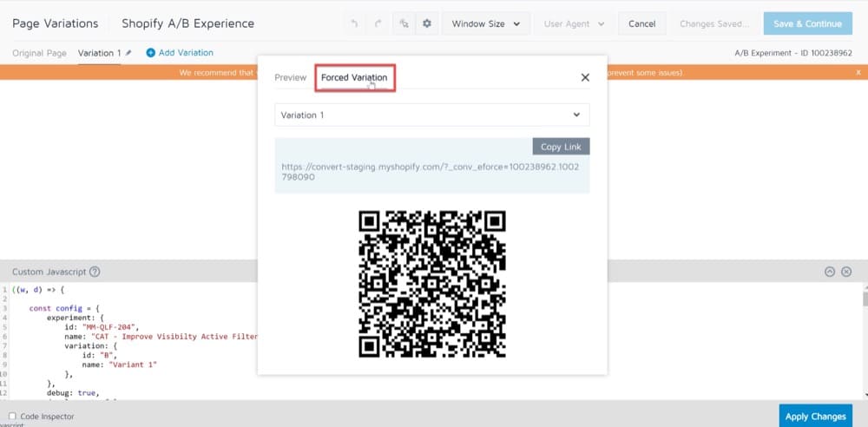Close the preview dialog with X
868x427 pixels.
click(x=585, y=77)
